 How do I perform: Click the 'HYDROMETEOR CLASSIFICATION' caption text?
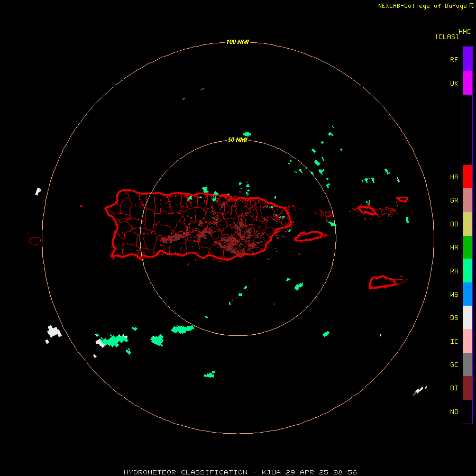pos(186,472)
